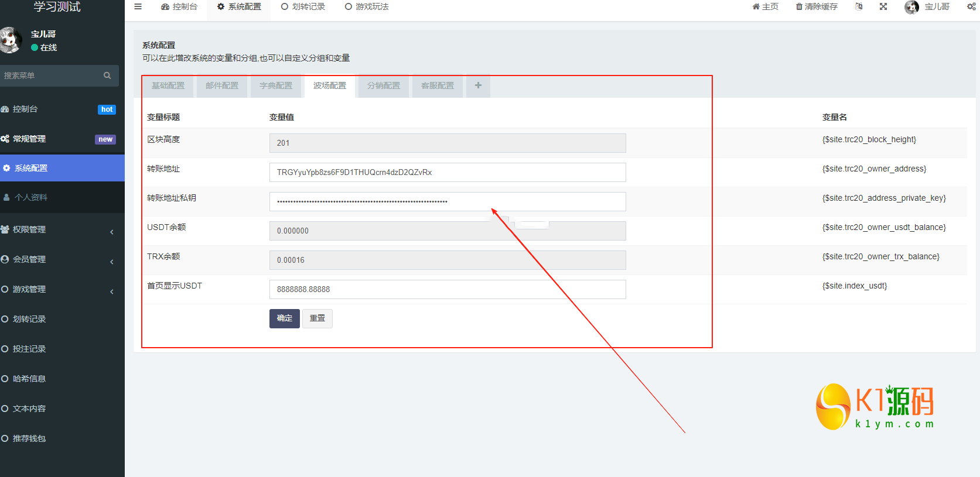Switch to the 分销配置 tab
This screenshot has height=477, width=980.
click(384, 86)
